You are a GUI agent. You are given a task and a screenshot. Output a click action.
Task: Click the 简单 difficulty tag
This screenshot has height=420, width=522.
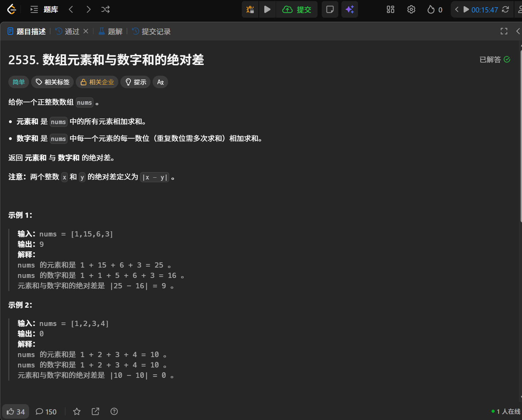(19, 82)
